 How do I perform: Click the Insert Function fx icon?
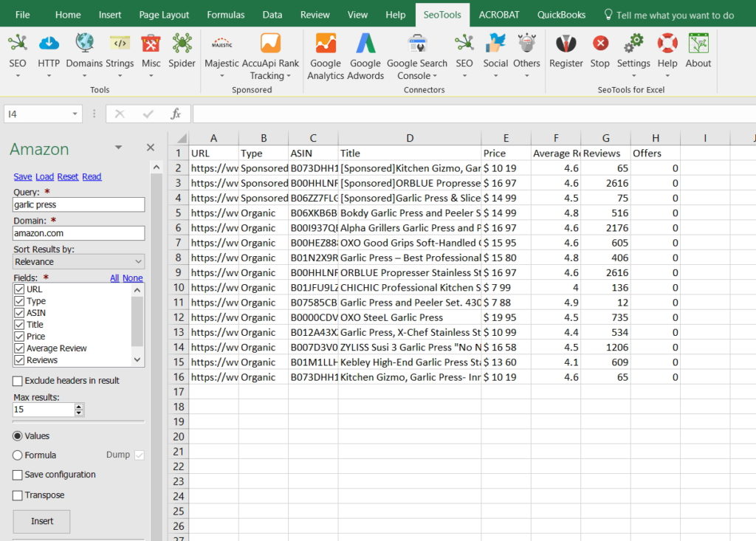(176, 114)
